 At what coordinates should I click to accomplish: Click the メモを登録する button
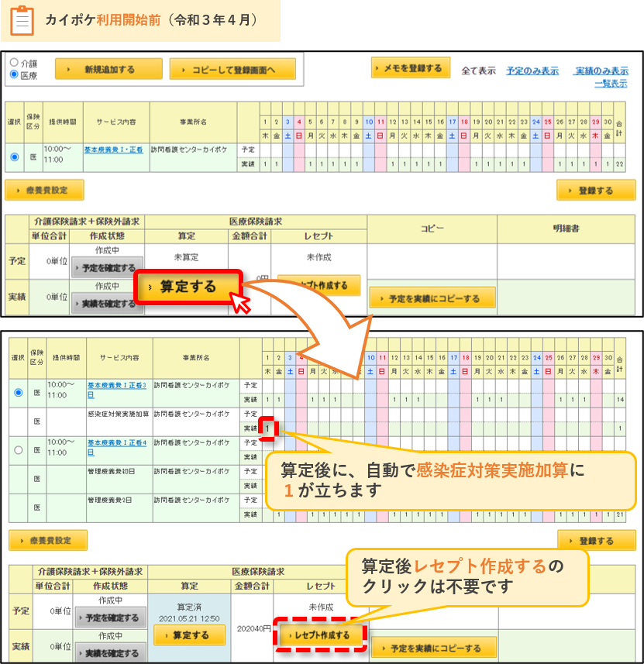pos(411,67)
